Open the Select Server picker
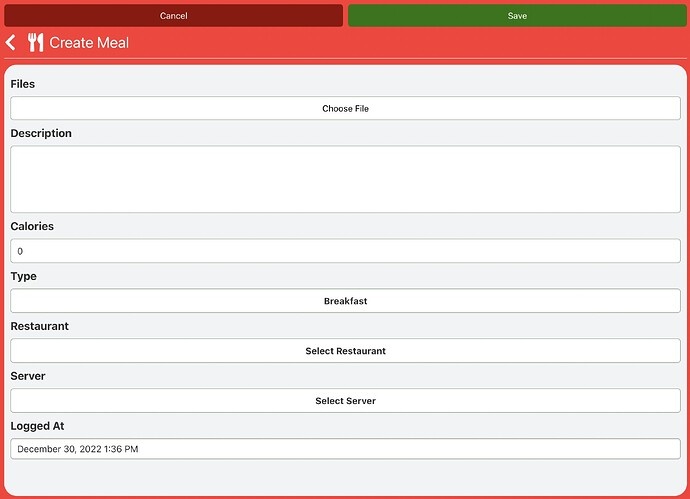690x499 pixels. (345, 400)
